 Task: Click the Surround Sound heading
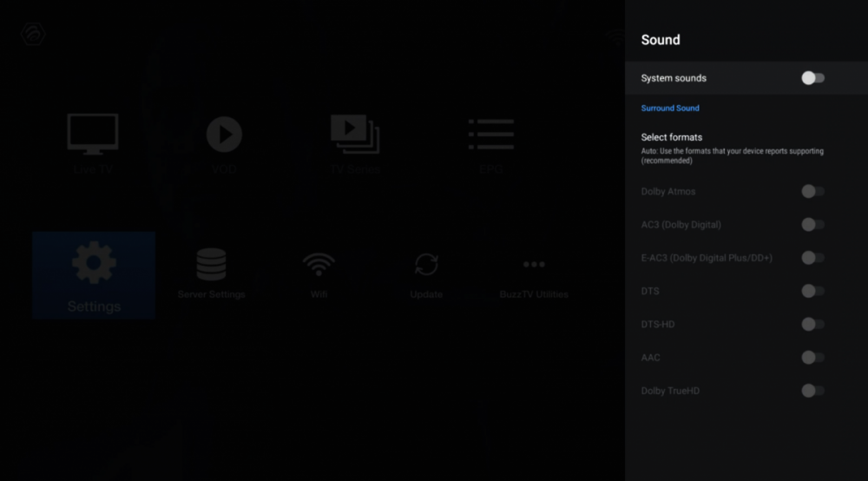670,109
